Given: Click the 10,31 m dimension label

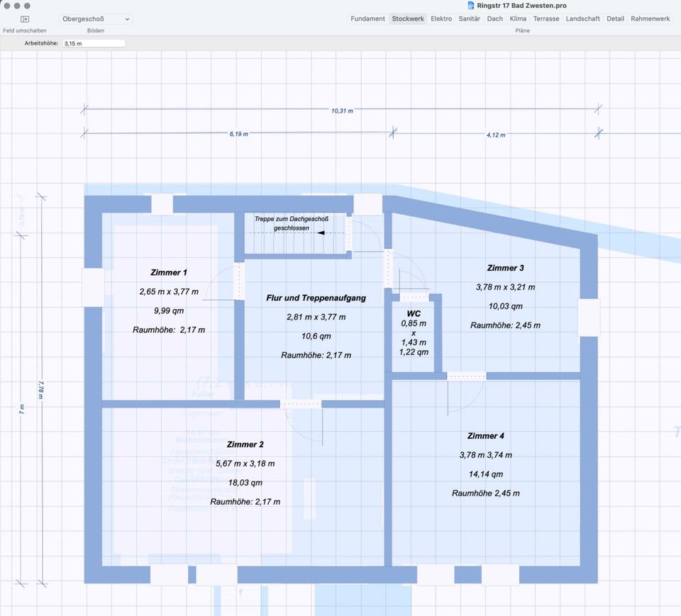Looking at the screenshot, I should (x=342, y=111).
